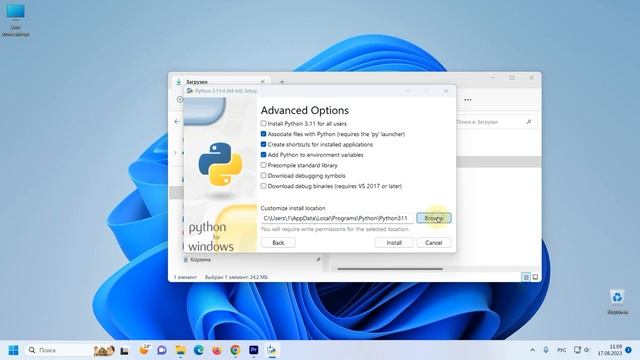Open File Explorer from the taskbar
The height and width of the screenshot is (360, 640).
click(x=180, y=350)
